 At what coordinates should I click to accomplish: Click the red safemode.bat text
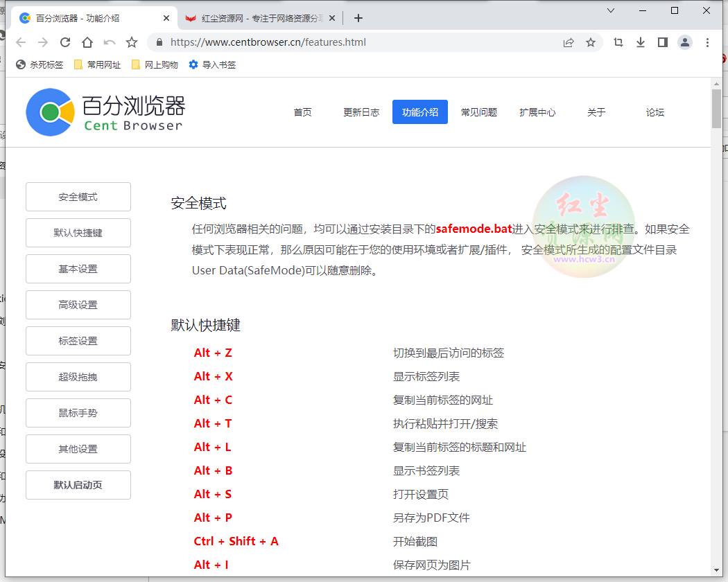click(474, 229)
